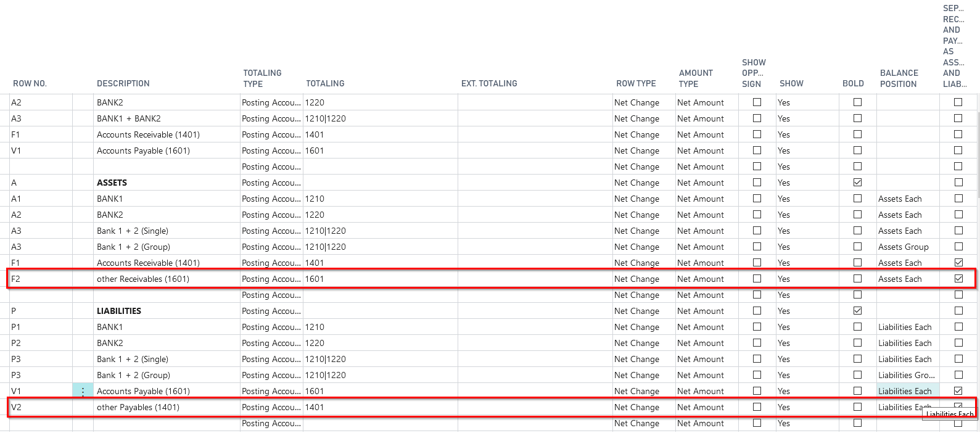Open the Balance Position column header menu

pos(899,78)
